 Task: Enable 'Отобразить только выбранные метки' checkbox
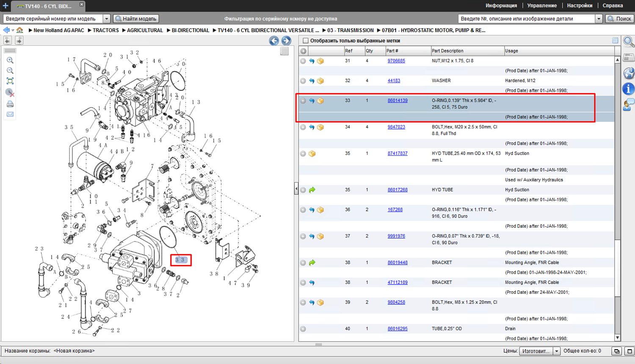[x=306, y=41]
